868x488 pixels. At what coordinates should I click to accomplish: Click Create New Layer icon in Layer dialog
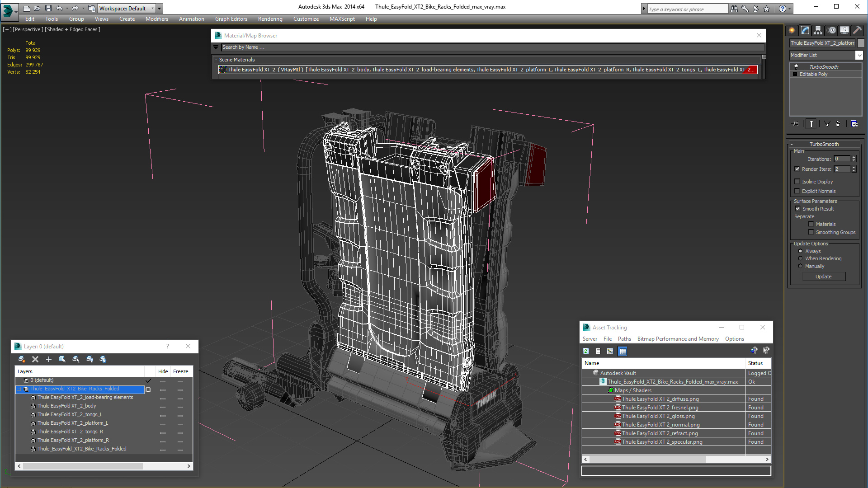tap(21, 359)
